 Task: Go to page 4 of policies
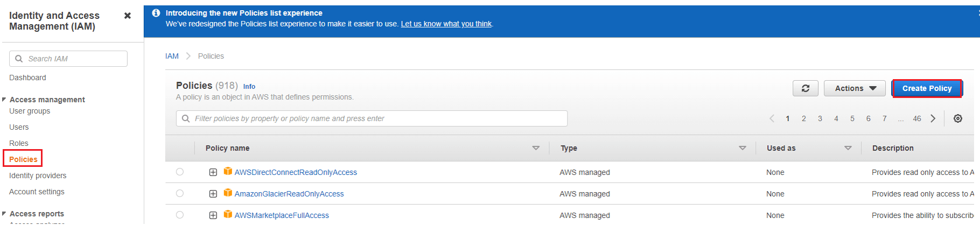click(836, 118)
